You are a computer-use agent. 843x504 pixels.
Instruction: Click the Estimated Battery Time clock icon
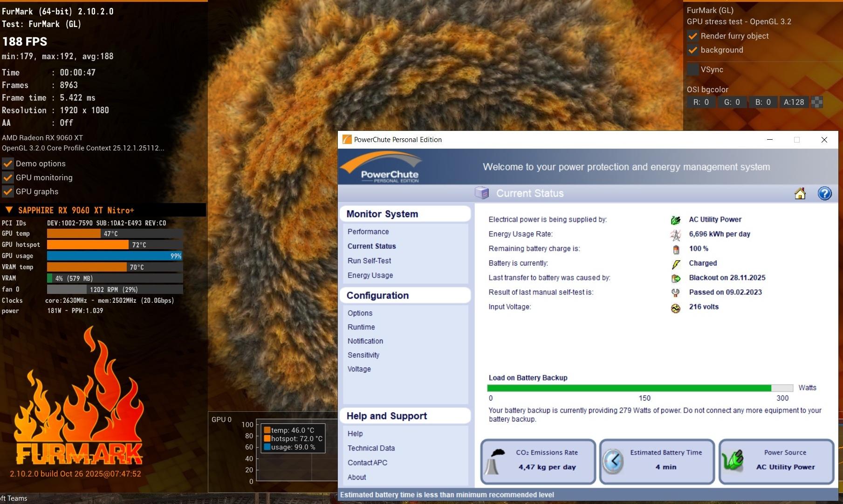[613, 461]
